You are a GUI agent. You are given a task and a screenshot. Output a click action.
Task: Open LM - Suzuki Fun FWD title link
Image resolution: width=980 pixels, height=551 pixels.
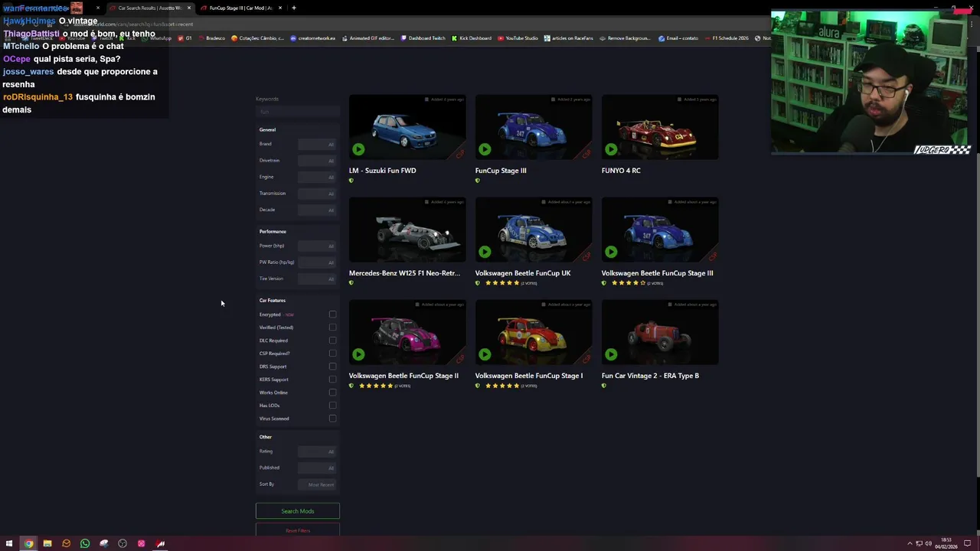pyautogui.click(x=383, y=171)
